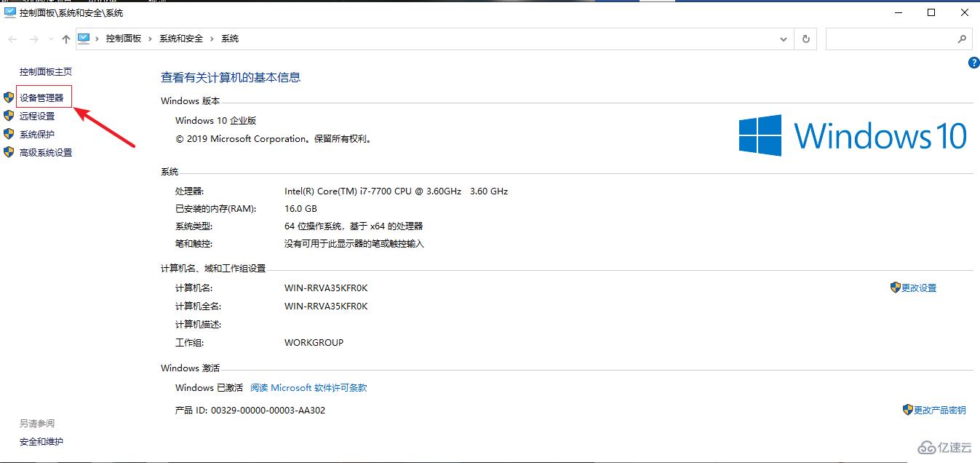The height and width of the screenshot is (463, 980).
Task: Click the 更改产品密钥 change product key link
Action: (940, 410)
